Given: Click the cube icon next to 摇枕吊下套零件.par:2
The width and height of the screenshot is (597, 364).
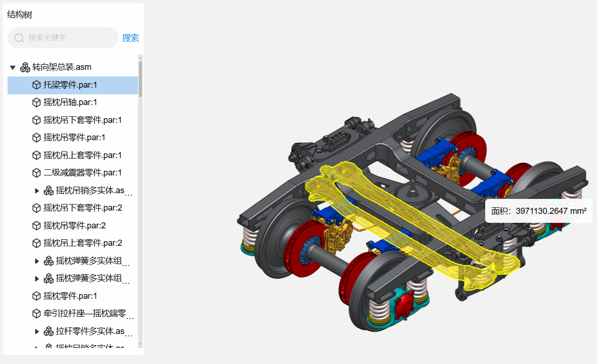Looking at the screenshot, I should [37, 208].
